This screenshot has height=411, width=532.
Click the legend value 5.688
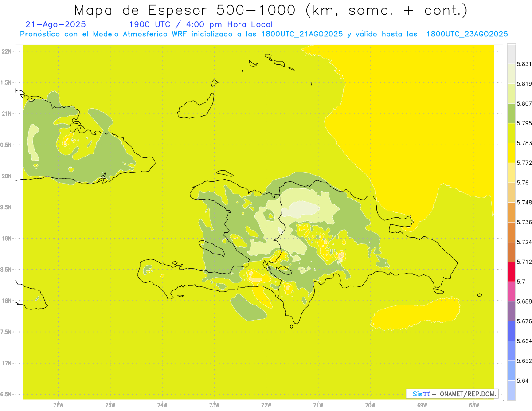(524, 301)
